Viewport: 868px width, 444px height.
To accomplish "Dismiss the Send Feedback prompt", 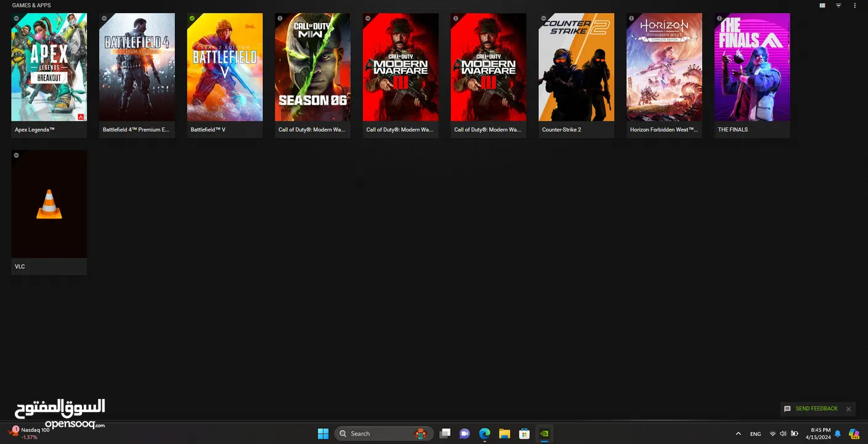I will pos(848,409).
